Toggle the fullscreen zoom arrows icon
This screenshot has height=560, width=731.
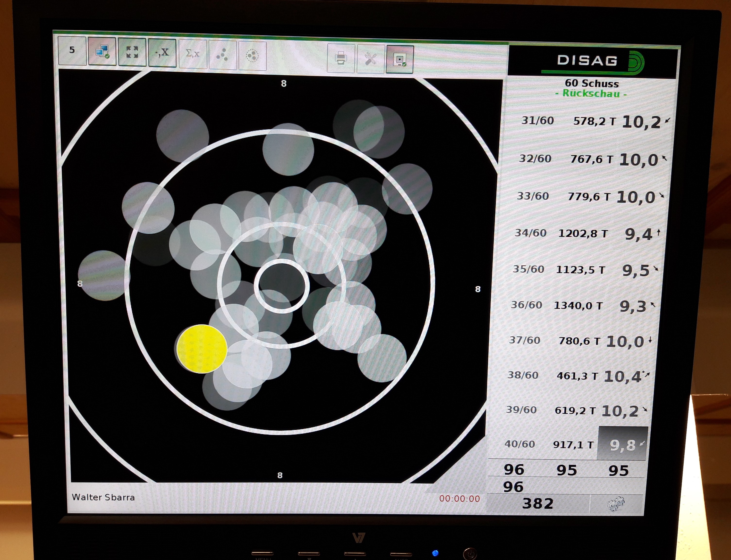(x=132, y=52)
